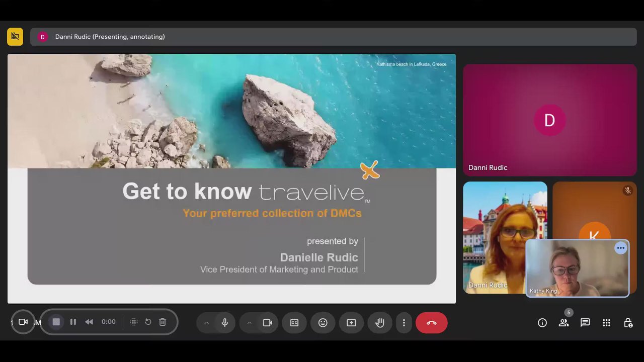Click 'Your preferred collection of DMCs' subtitle

(272, 213)
